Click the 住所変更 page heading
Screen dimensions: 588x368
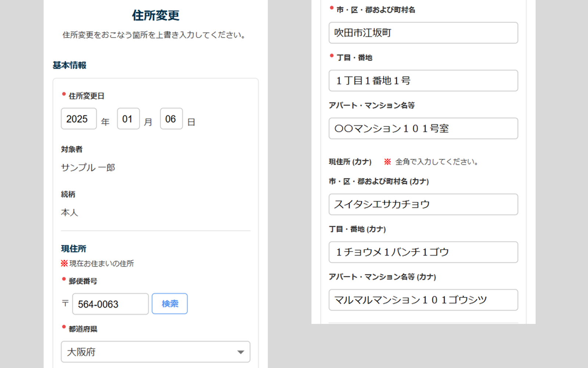[155, 15]
